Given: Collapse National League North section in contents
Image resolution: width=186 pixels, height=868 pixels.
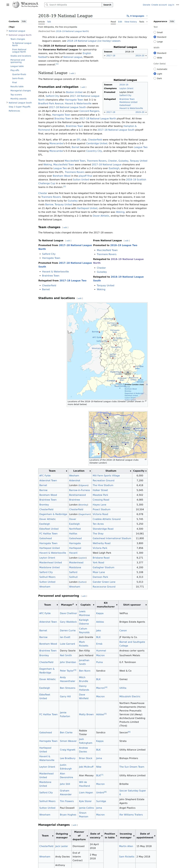Looking at the screenshot, I should [x=7, y=35].
